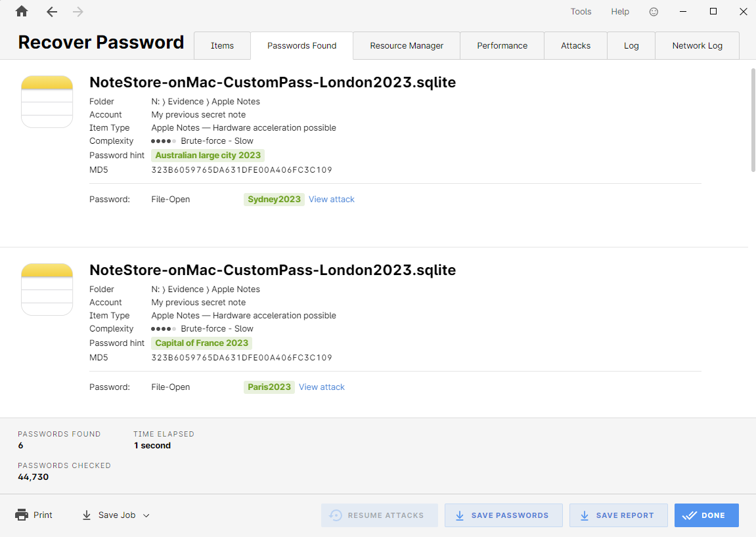
Task: Click the double-checkmark icon on Done
Action: point(690,515)
